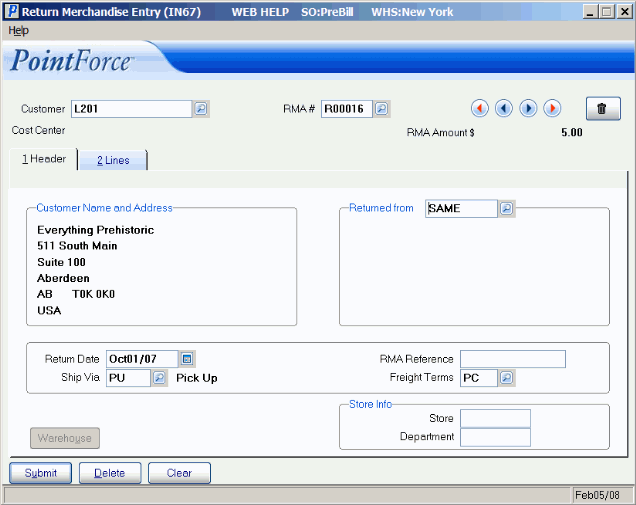Click the RMA Amount value 5.00
This screenshot has height=505, width=636.
tap(572, 133)
